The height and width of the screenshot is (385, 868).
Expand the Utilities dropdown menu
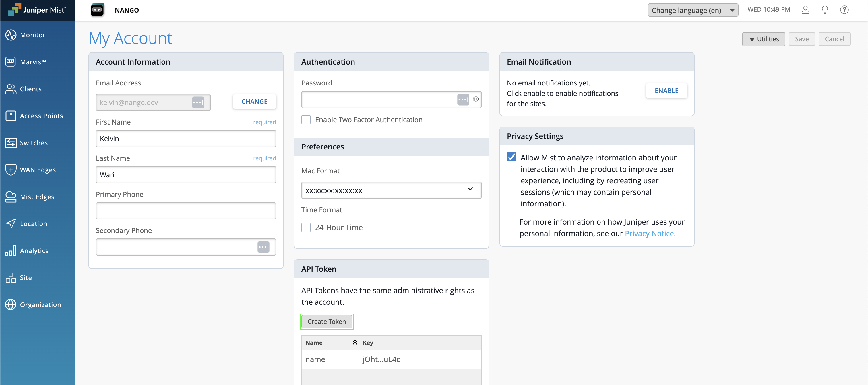(763, 39)
